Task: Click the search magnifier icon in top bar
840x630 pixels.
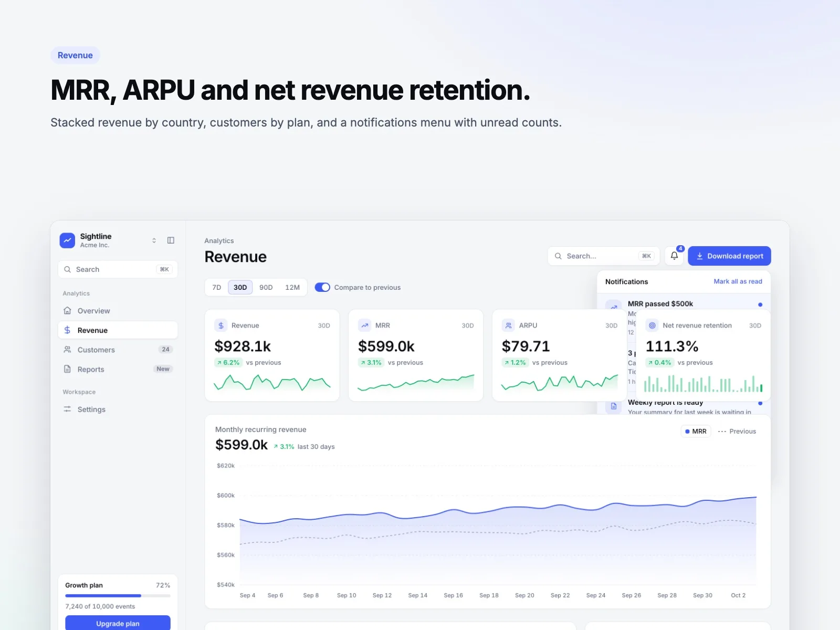Action: 558,256
